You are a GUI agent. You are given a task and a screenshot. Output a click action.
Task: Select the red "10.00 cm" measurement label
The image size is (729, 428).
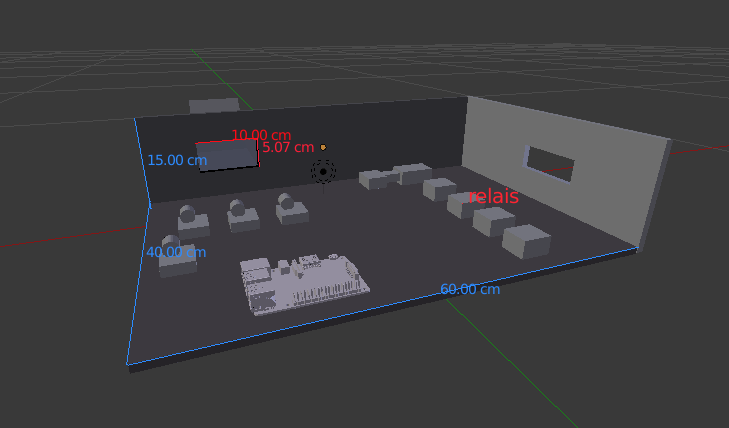pos(261,135)
